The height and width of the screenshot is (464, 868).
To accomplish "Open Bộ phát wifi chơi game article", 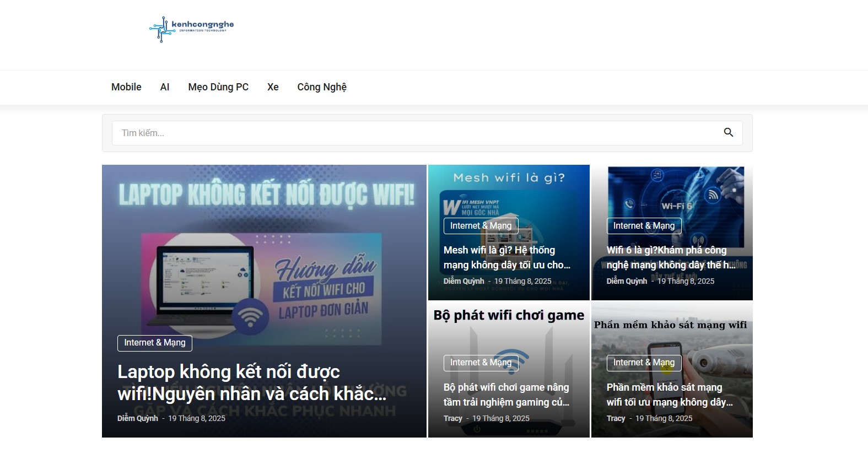I will click(506, 395).
